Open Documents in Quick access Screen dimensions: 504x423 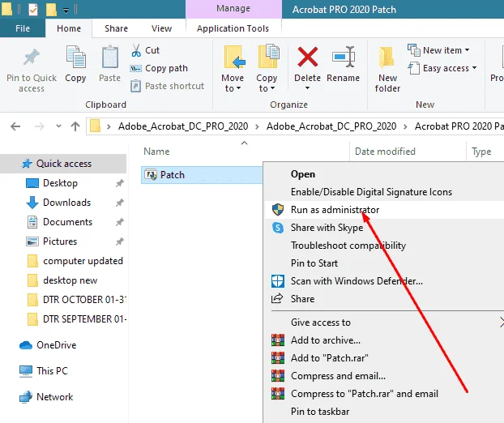(x=67, y=222)
